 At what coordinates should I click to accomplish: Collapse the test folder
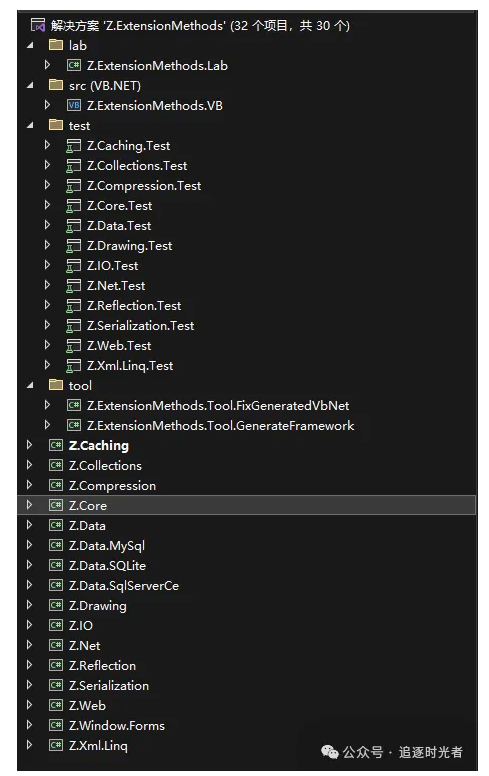tap(30, 125)
